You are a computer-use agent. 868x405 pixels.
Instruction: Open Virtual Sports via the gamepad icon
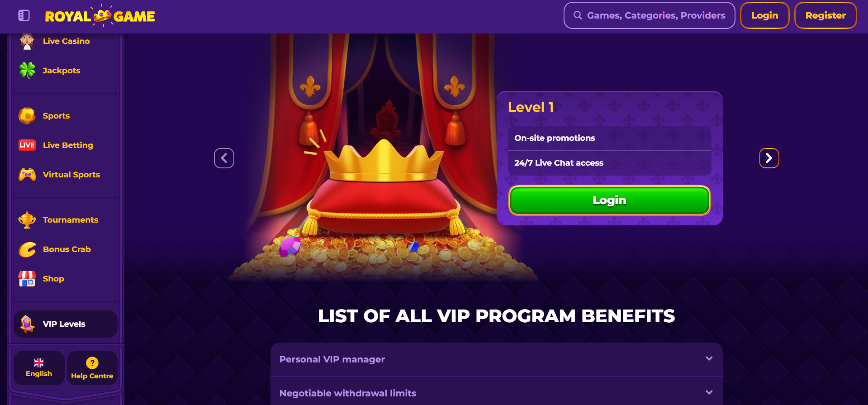pyautogui.click(x=27, y=175)
